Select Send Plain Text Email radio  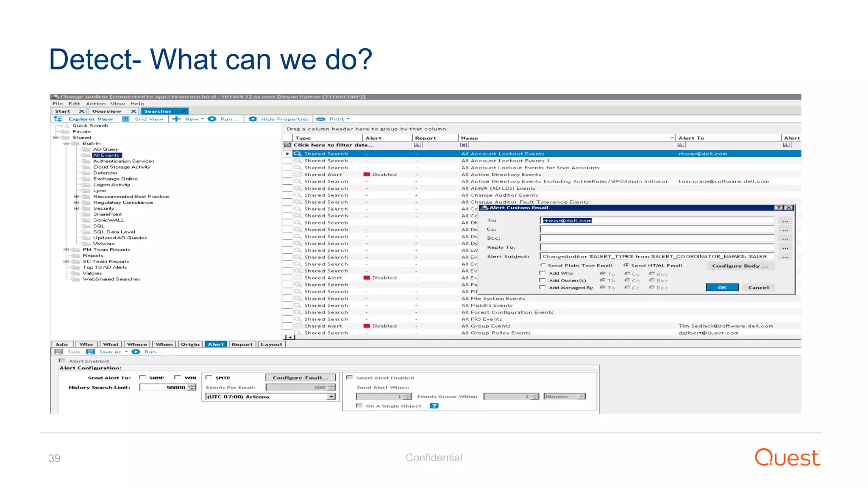(543, 265)
